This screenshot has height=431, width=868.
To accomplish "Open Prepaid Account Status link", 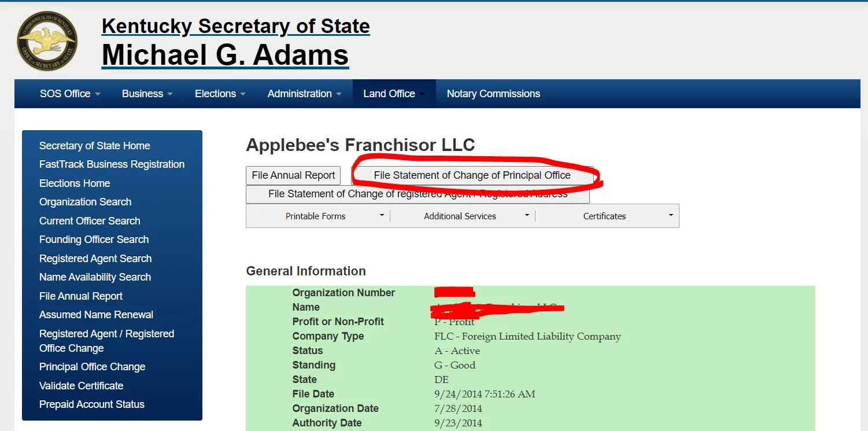I will pyautogui.click(x=91, y=404).
